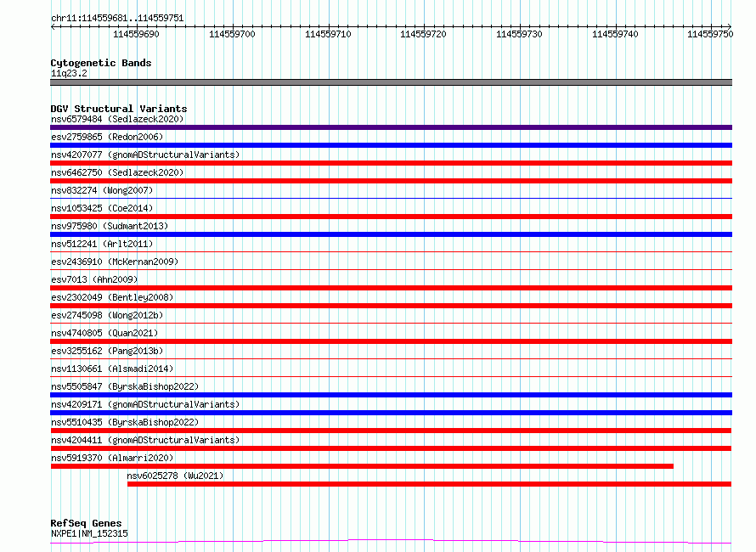
Task: Click ruler position 114559750
Action: (x=710, y=34)
